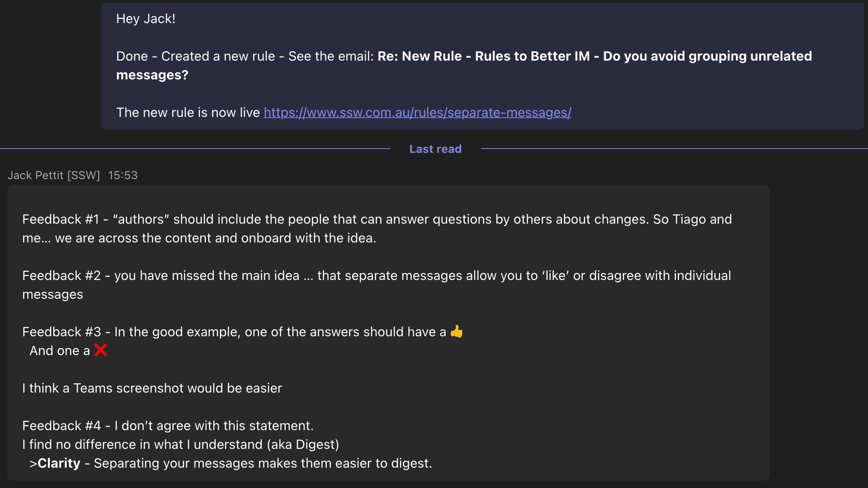
Task: Click the name "Tiago" in Feedback #1
Action: 689,219
